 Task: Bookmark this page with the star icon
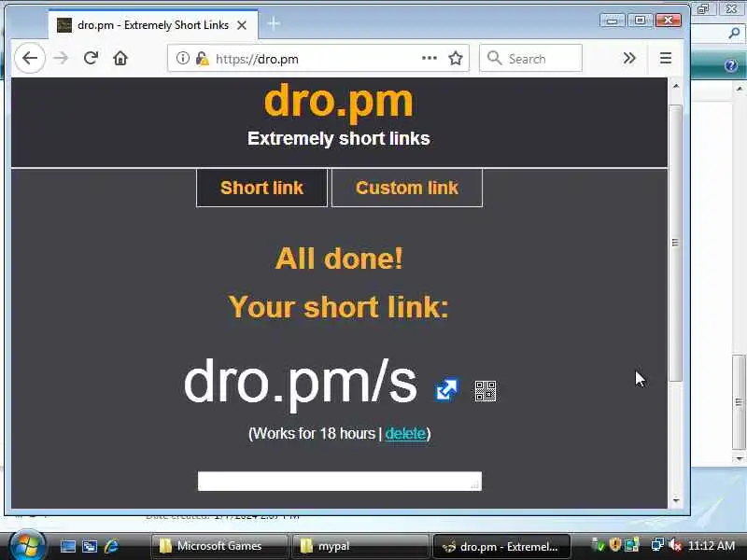point(456,58)
